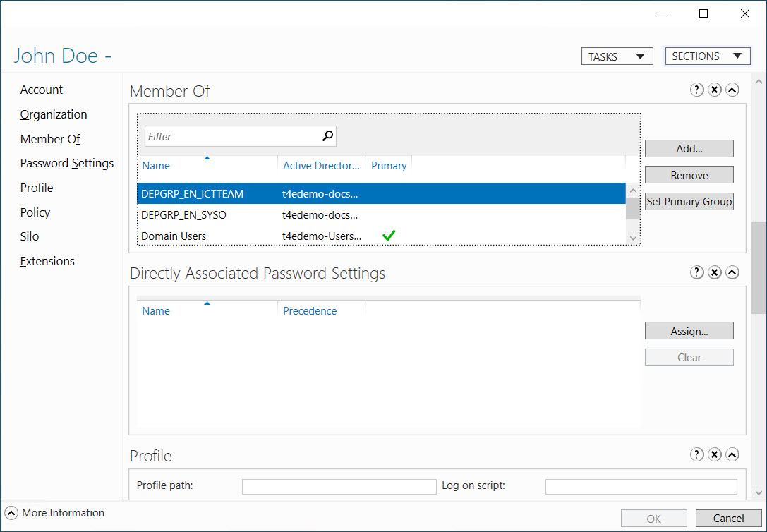Click help icon in Profile section

696,454
